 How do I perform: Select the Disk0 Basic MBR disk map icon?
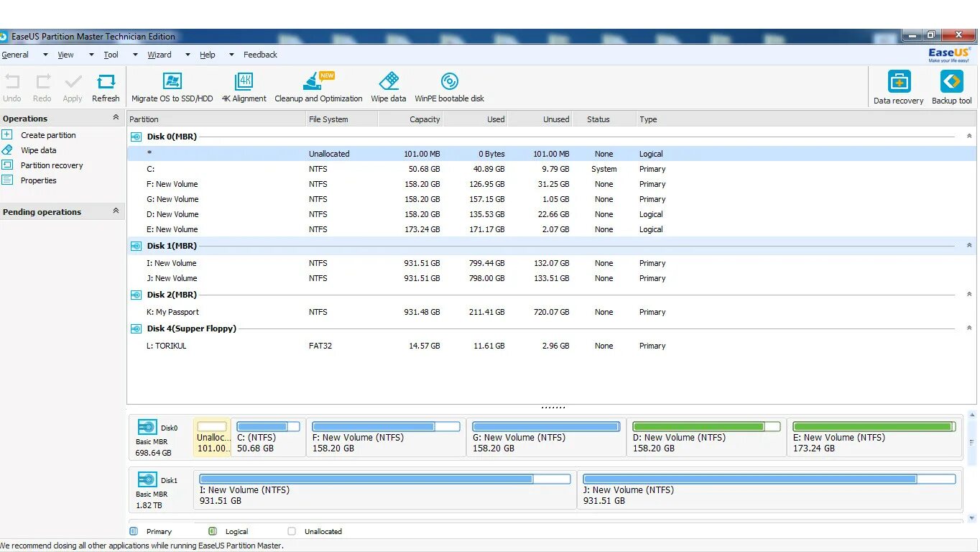(x=147, y=427)
